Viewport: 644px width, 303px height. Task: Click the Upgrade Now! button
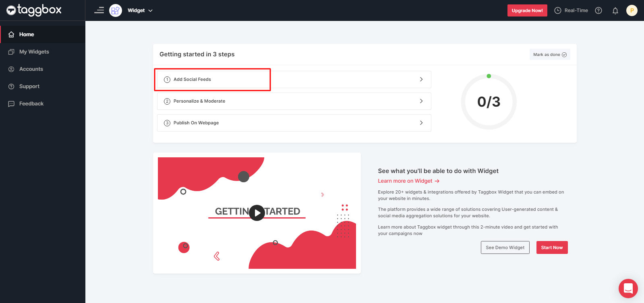click(x=527, y=10)
